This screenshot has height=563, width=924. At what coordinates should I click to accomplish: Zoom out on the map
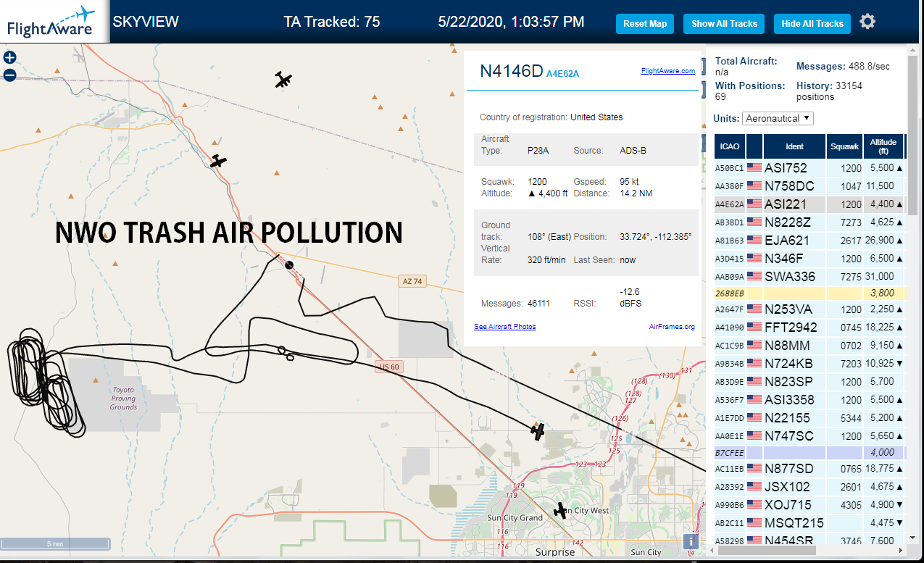click(x=9, y=75)
